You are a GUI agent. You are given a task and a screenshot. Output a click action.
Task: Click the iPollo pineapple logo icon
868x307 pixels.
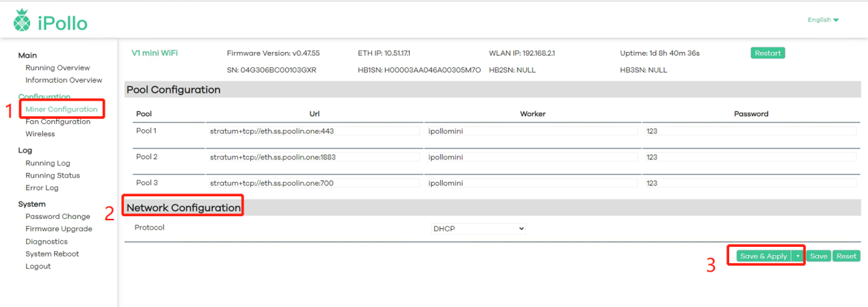(22, 21)
